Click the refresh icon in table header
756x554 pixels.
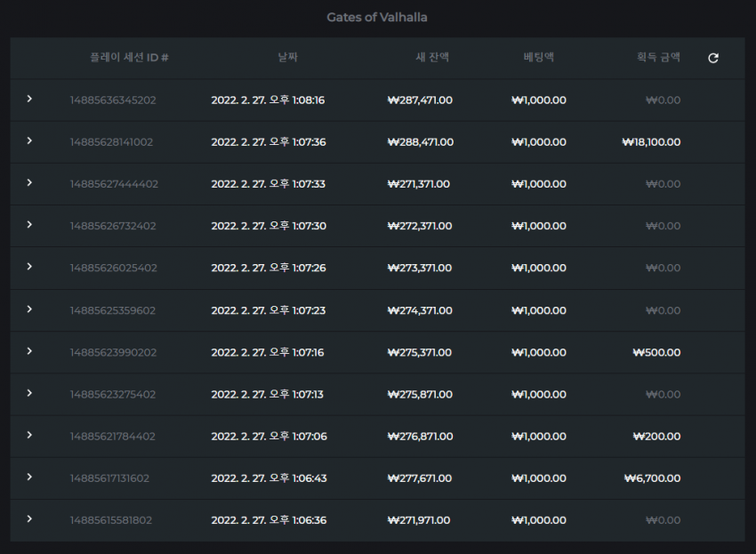(713, 58)
